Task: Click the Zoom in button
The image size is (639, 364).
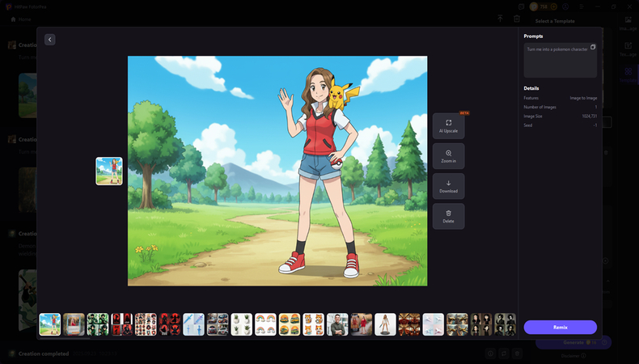Action: 448,156
